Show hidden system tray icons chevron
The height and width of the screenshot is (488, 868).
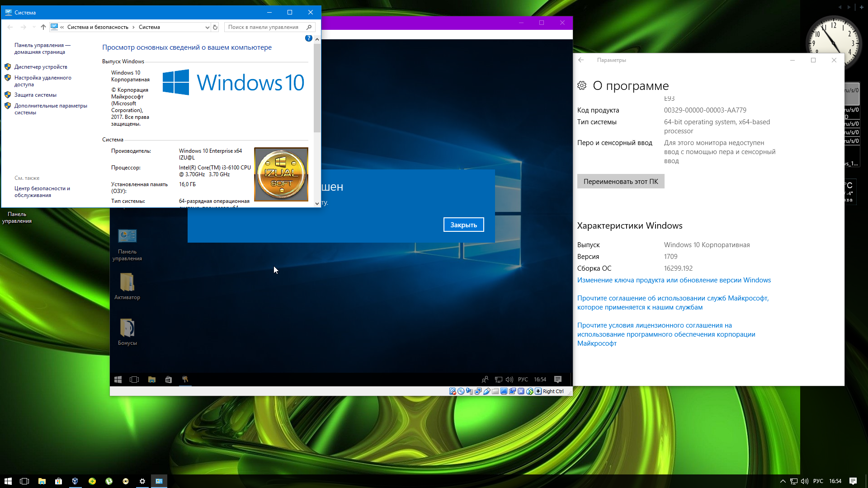click(783, 481)
